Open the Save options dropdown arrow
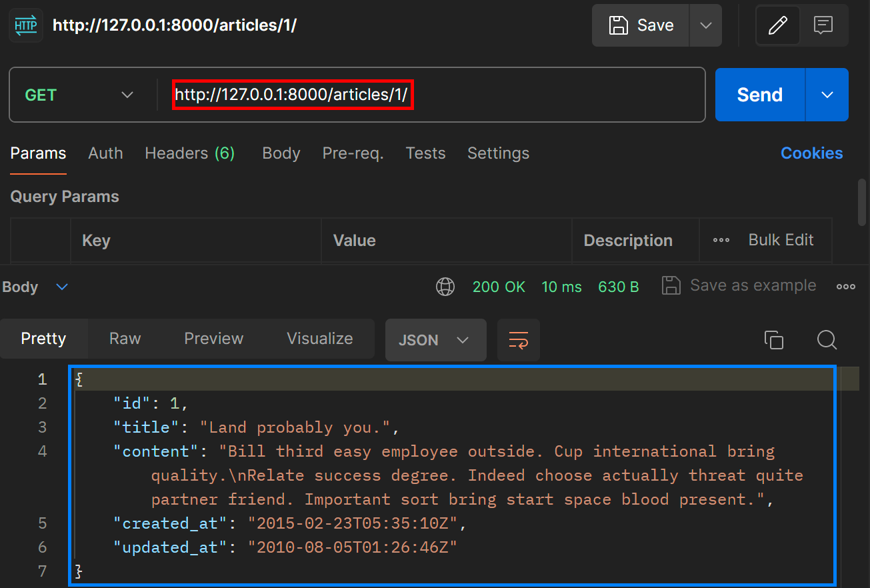Screen dimensions: 870x588 pos(705,25)
